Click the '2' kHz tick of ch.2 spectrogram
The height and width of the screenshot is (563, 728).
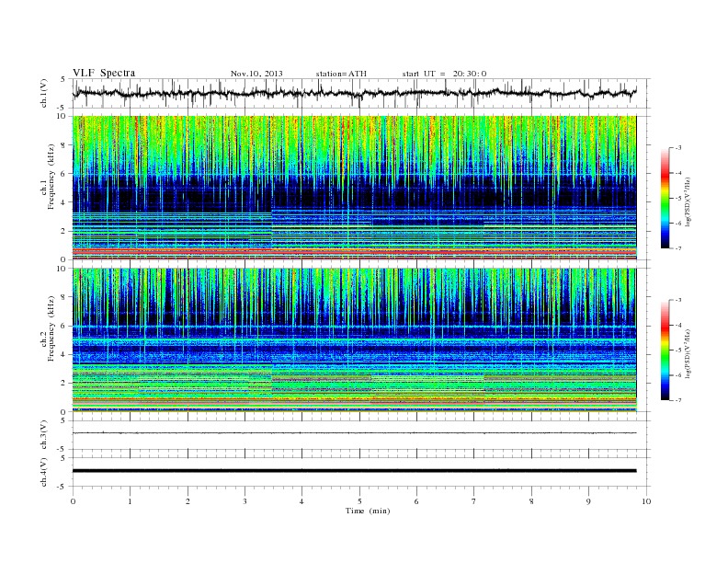point(63,384)
